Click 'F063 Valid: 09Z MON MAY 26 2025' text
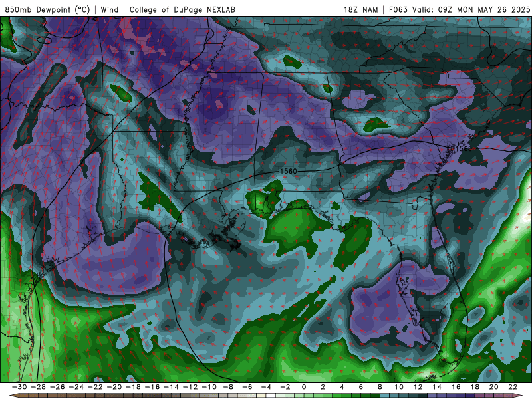 (x=460, y=9)
